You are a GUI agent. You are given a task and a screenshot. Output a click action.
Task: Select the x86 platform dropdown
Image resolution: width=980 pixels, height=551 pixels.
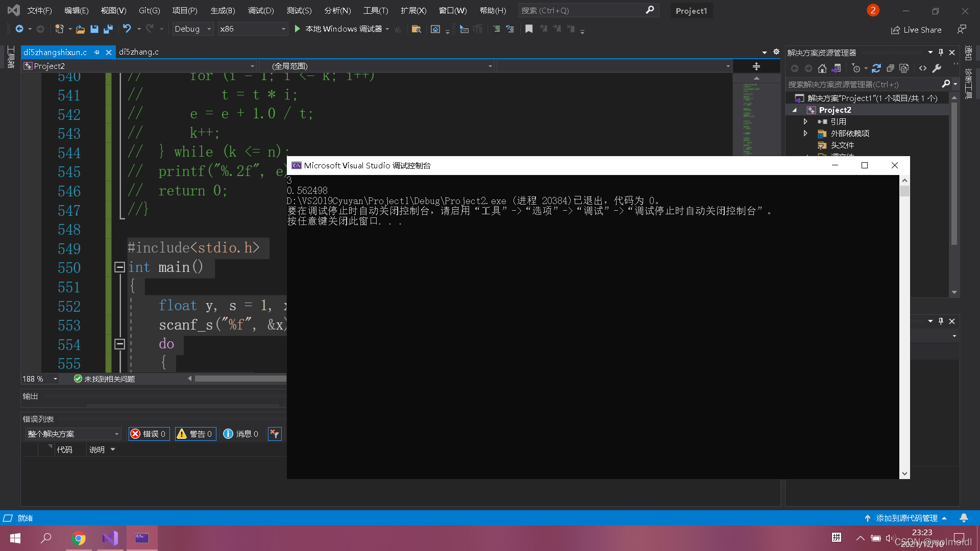pyautogui.click(x=252, y=28)
